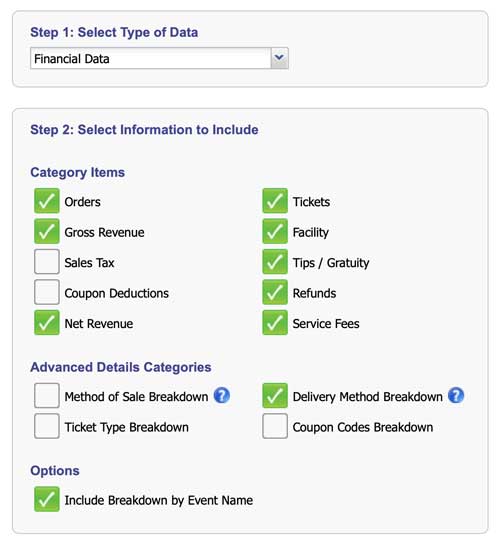Uncheck the Gross Revenue checkbox
This screenshot has width=500, height=548.
47,231
